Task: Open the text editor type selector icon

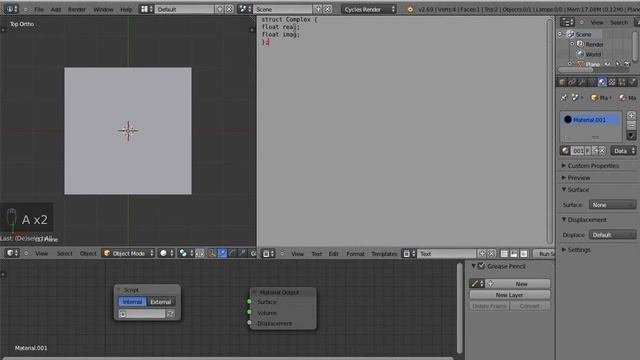Action: click(x=268, y=254)
